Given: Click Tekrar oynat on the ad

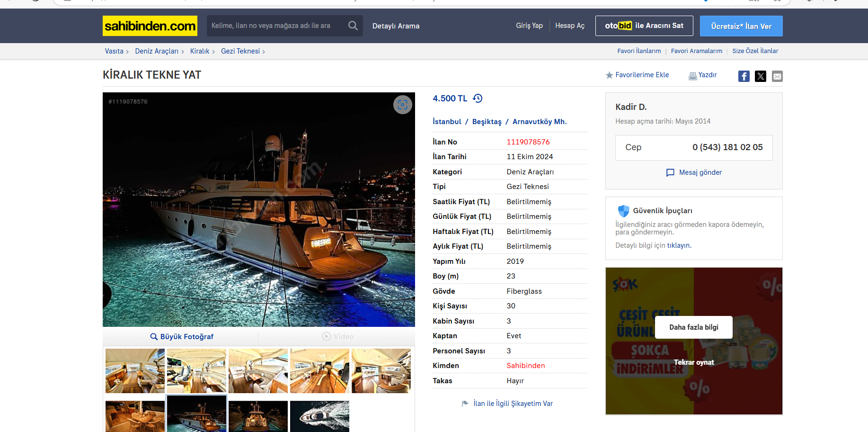Looking at the screenshot, I should pos(694,362).
